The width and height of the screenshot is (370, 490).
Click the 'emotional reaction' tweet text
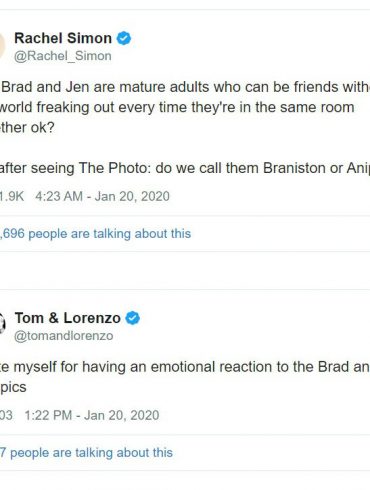pyautogui.click(x=185, y=367)
